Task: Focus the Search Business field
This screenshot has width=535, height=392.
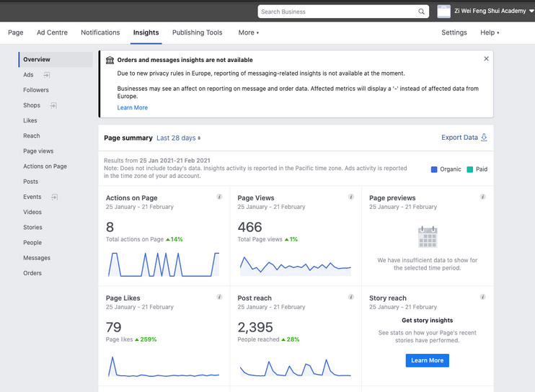Action: pos(337,12)
